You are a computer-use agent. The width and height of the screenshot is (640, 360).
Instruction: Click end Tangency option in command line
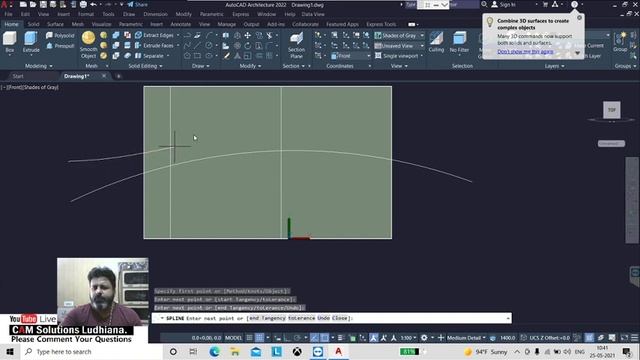coord(267,318)
